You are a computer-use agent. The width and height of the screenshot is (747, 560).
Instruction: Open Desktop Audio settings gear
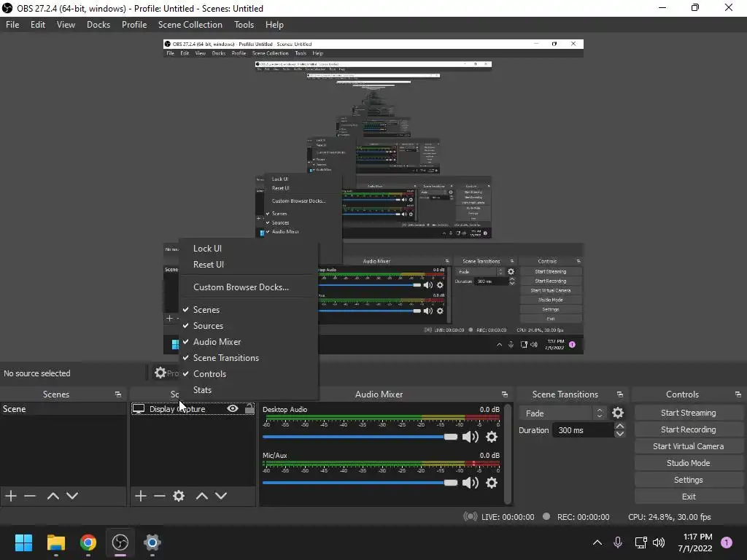pyautogui.click(x=492, y=437)
